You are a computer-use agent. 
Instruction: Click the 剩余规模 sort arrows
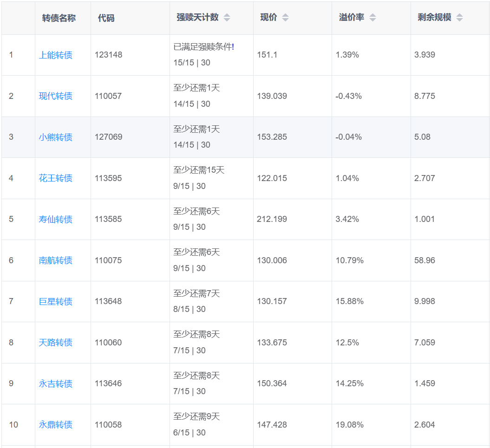pos(459,18)
